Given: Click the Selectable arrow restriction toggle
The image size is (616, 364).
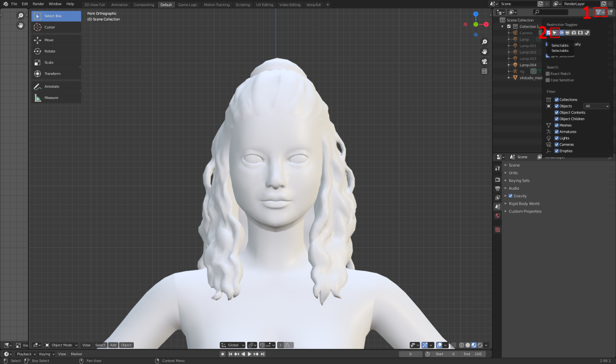Looking at the screenshot, I should click(x=555, y=33).
